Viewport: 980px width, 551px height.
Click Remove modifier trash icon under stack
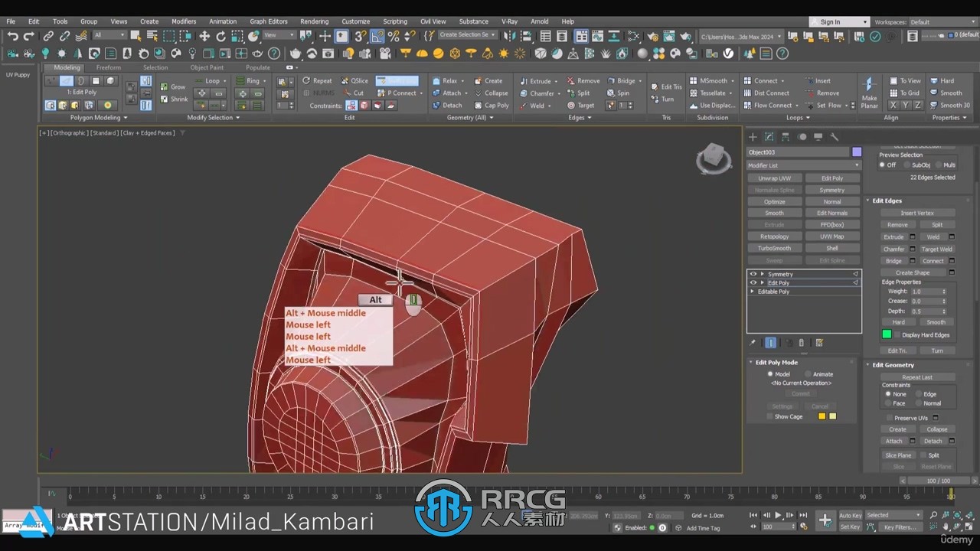click(x=802, y=343)
